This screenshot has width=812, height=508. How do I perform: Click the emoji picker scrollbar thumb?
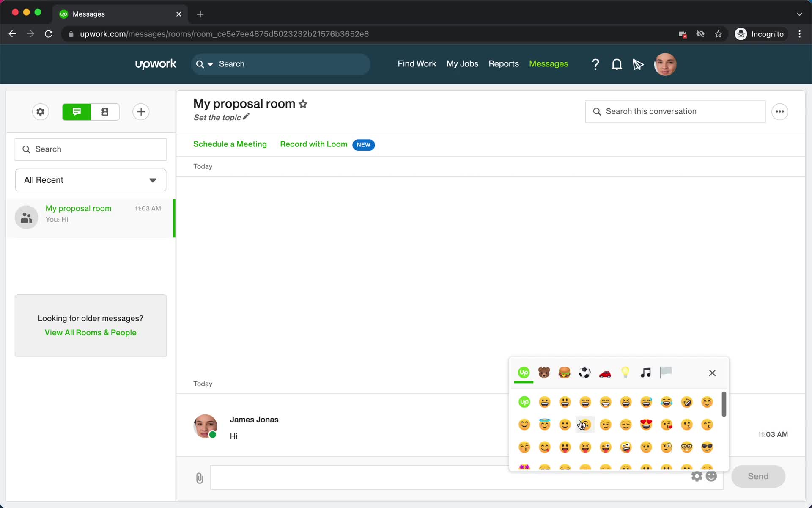pyautogui.click(x=724, y=404)
